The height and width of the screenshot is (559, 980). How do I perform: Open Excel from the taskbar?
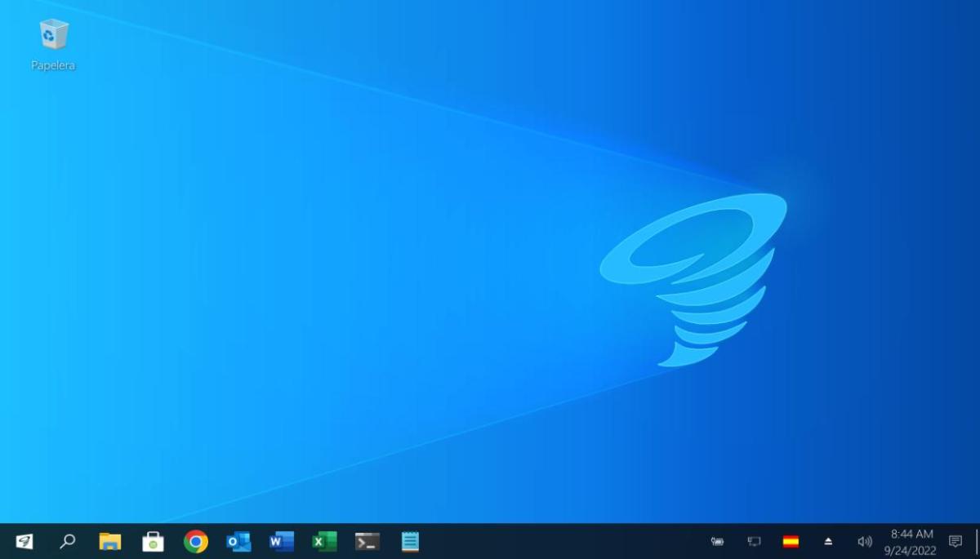click(x=324, y=541)
